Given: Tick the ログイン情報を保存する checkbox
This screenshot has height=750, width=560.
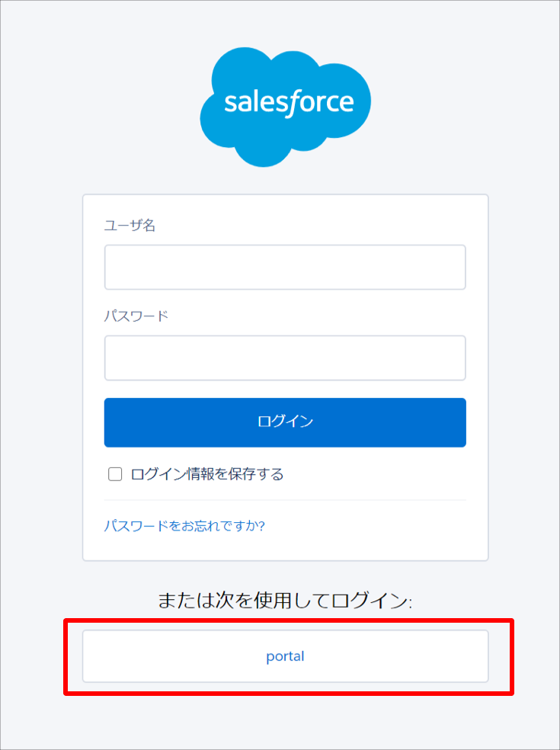Looking at the screenshot, I should pos(115,475).
